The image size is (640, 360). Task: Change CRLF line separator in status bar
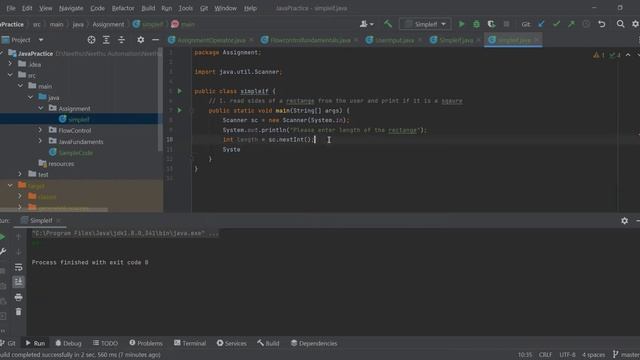click(545, 355)
